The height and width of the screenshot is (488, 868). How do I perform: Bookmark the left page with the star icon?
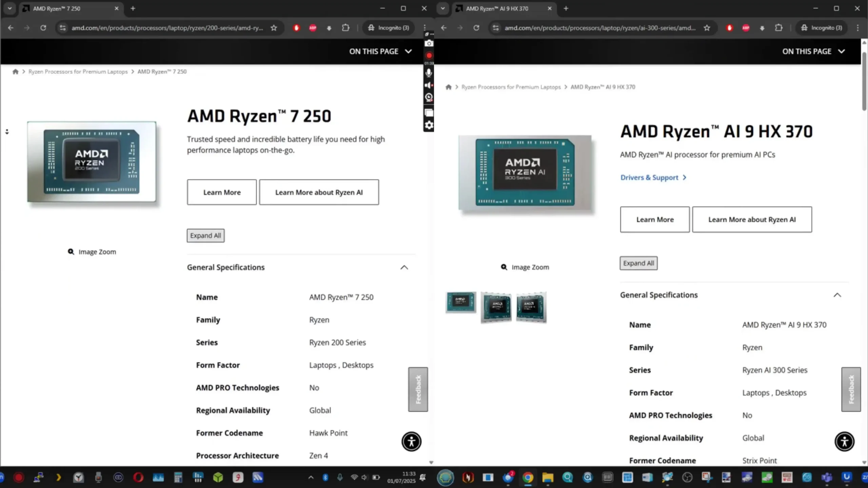tap(274, 28)
